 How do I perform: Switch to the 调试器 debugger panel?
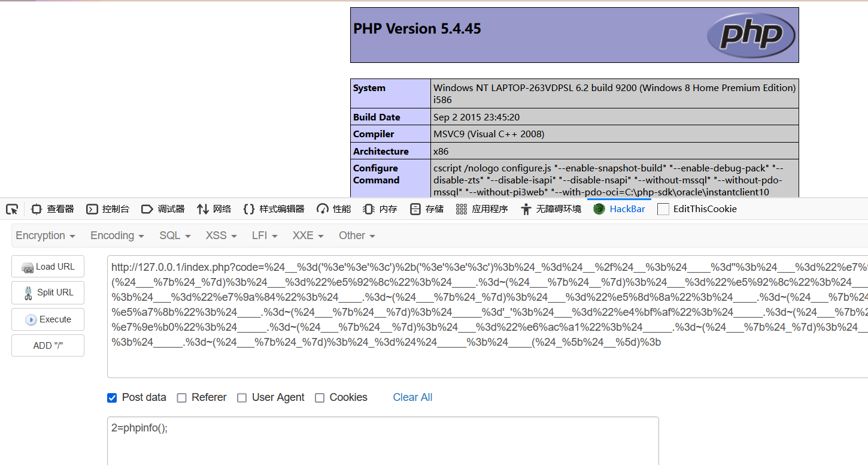coord(163,209)
